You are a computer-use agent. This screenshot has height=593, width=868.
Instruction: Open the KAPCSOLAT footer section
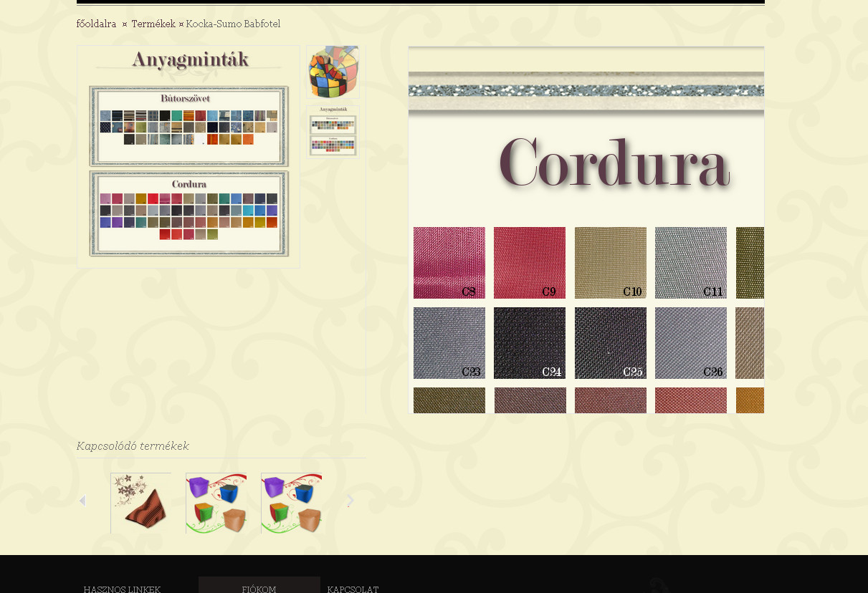click(x=353, y=589)
